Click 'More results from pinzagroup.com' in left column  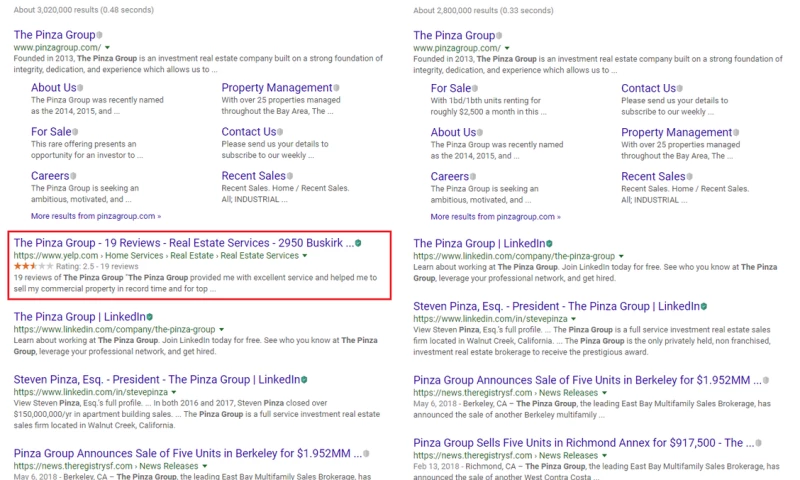pyautogui.click(x=96, y=216)
